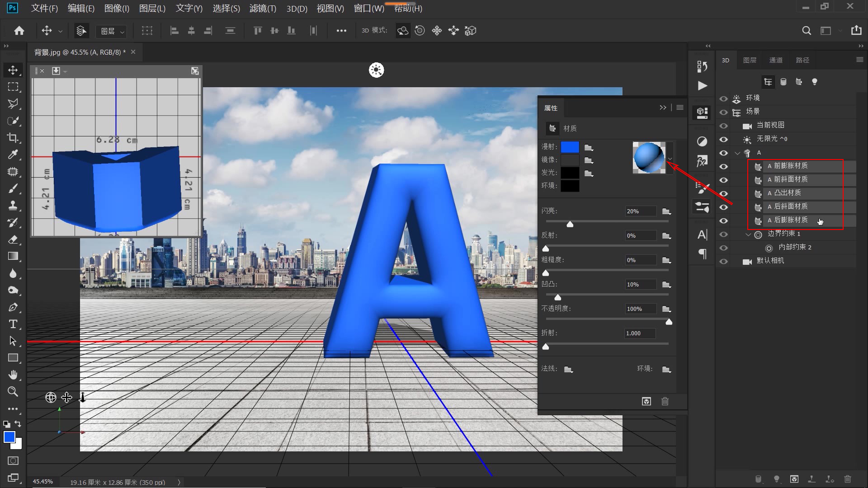
Task: Open the diffuse texture folder icon
Action: click(x=589, y=147)
